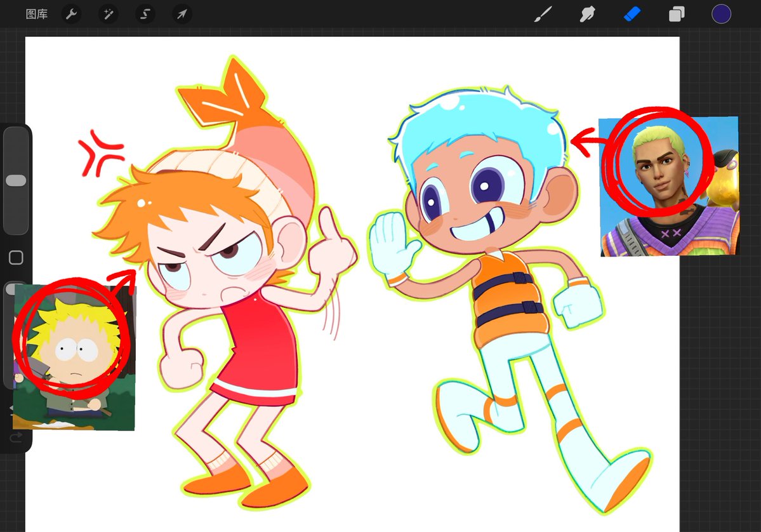Select the Paint brush tool
Viewport: 761px width, 532px height.
point(543,14)
